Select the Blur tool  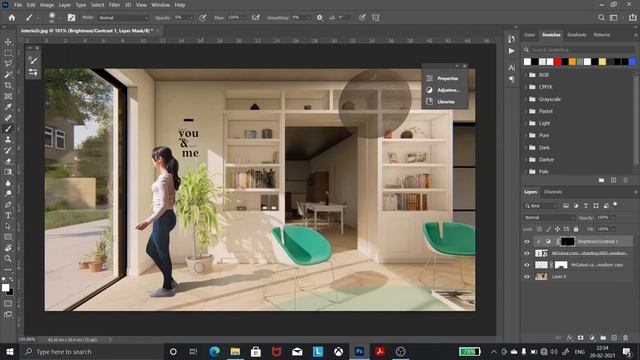(8, 183)
